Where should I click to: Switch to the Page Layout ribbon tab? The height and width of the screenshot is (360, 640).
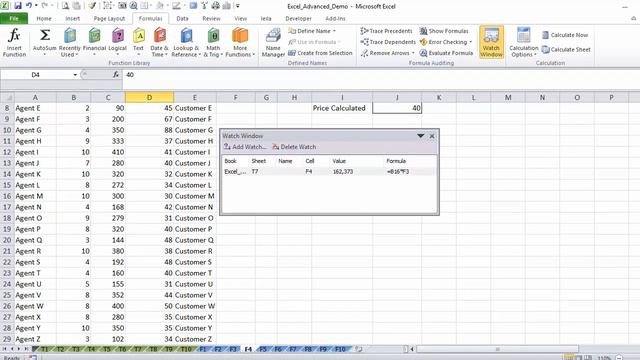109,18
